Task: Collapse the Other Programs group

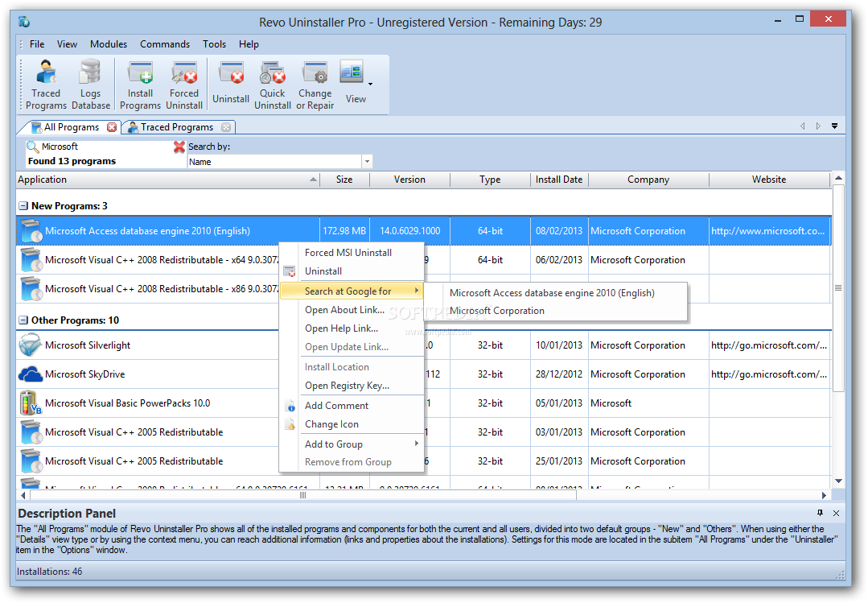Action: [x=23, y=320]
